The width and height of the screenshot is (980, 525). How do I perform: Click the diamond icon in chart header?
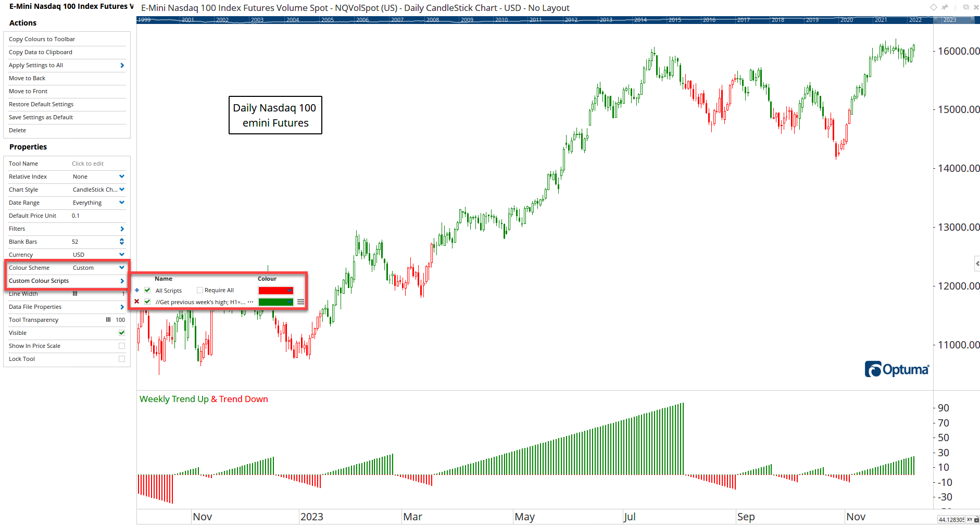[x=934, y=7]
